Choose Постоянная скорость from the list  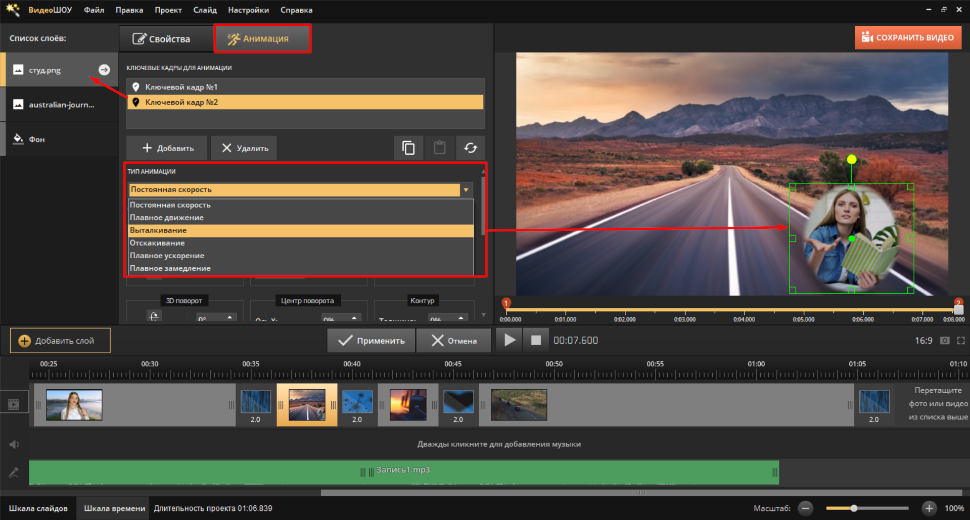(301, 205)
